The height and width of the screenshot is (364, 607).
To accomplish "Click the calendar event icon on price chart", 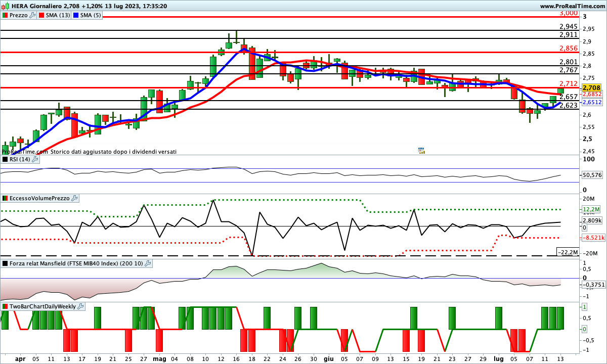I will [x=421, y=150].
